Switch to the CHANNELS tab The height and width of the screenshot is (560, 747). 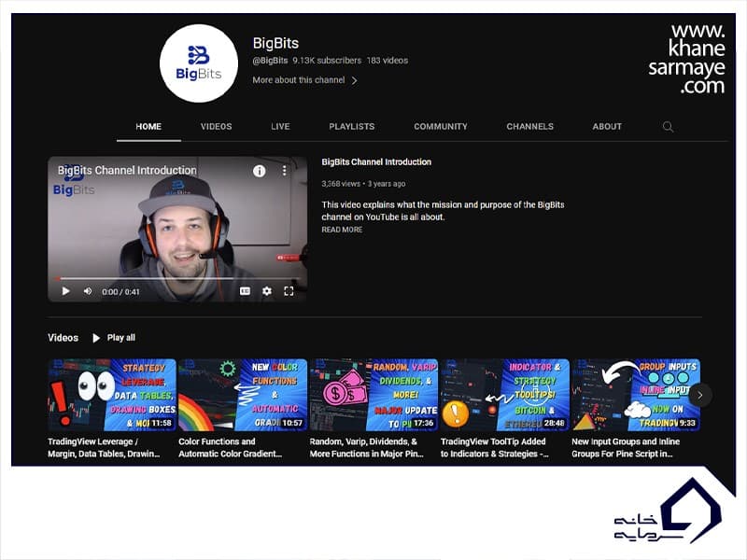[529, 127]
